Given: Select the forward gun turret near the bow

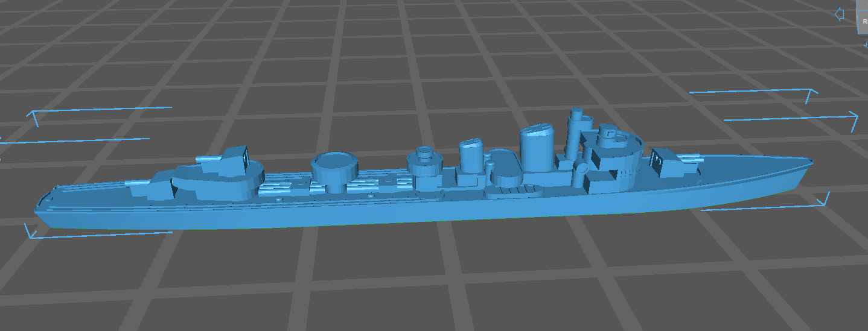Looking at the screenshot, I should 671,163.
